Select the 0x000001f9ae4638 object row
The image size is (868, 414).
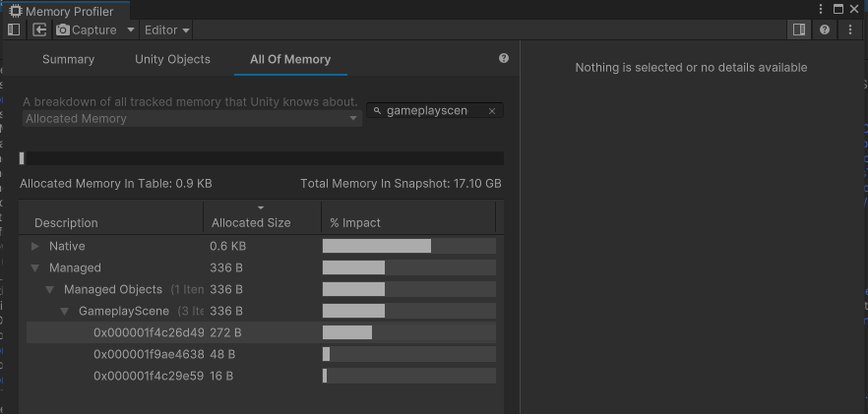[149, 354]
